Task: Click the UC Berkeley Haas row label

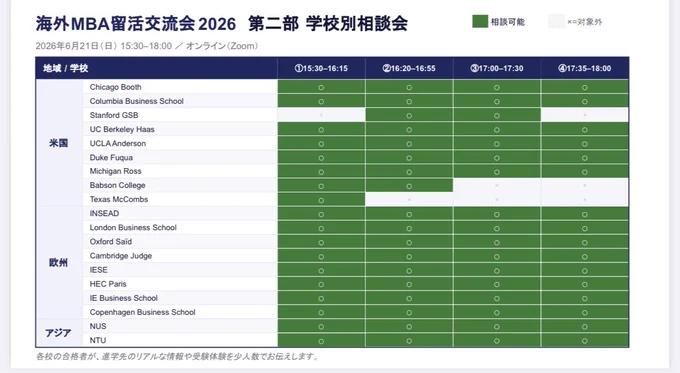Action: coord(122,129)
